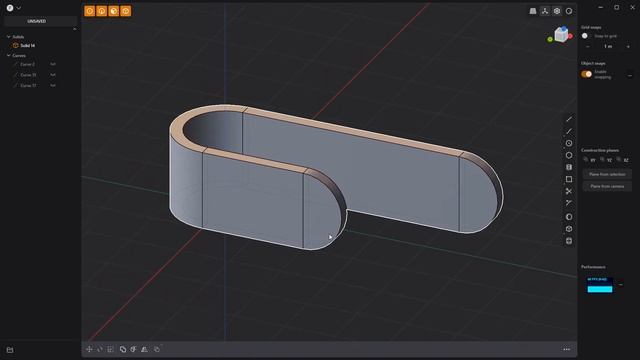Collapse the Object snaps options
This screenshot has width=640, height=360.
coord(630,76)
